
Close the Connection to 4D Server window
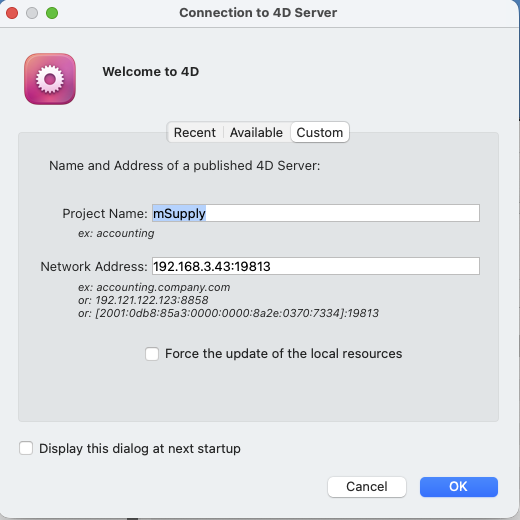12,13
